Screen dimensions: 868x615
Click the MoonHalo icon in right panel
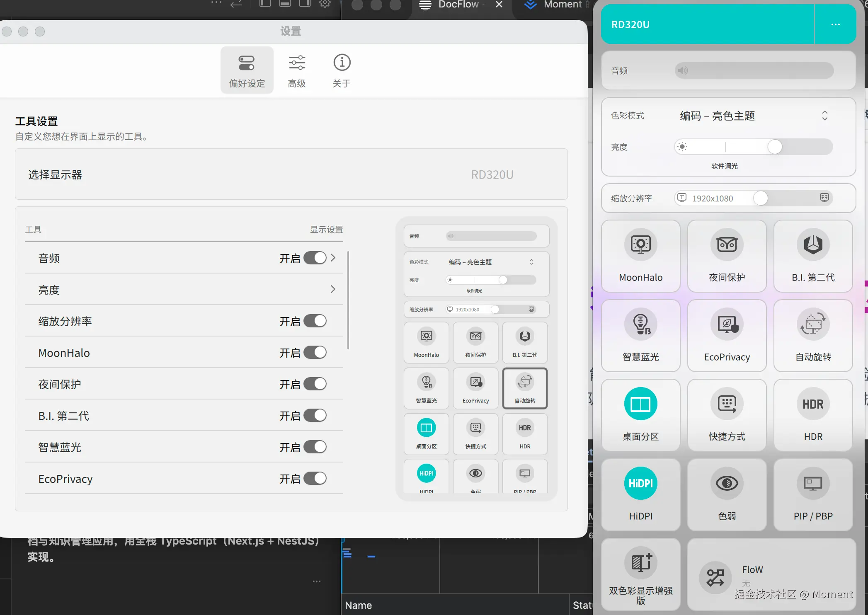coord(640,245)
